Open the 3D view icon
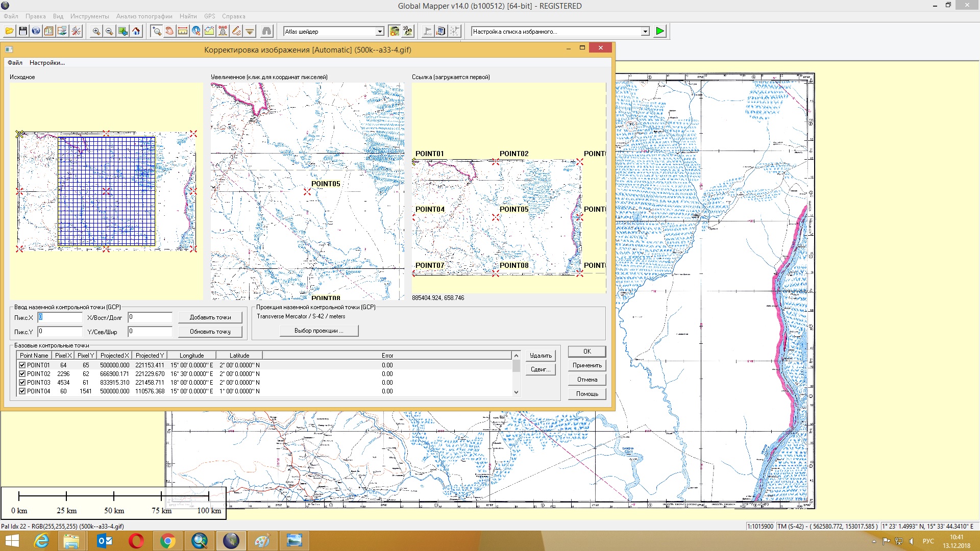 click(x=407, y=32)
